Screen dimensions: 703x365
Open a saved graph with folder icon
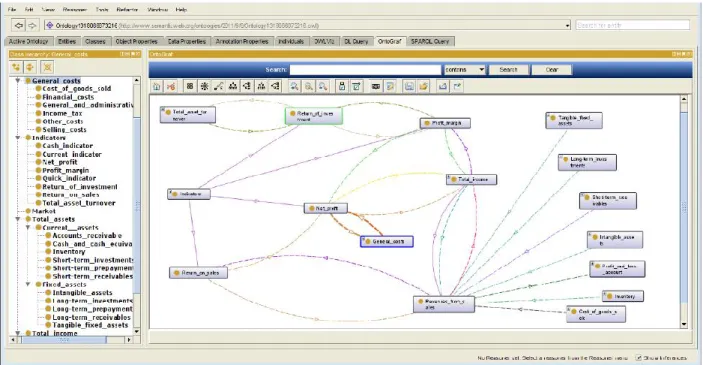pos(423,86)
